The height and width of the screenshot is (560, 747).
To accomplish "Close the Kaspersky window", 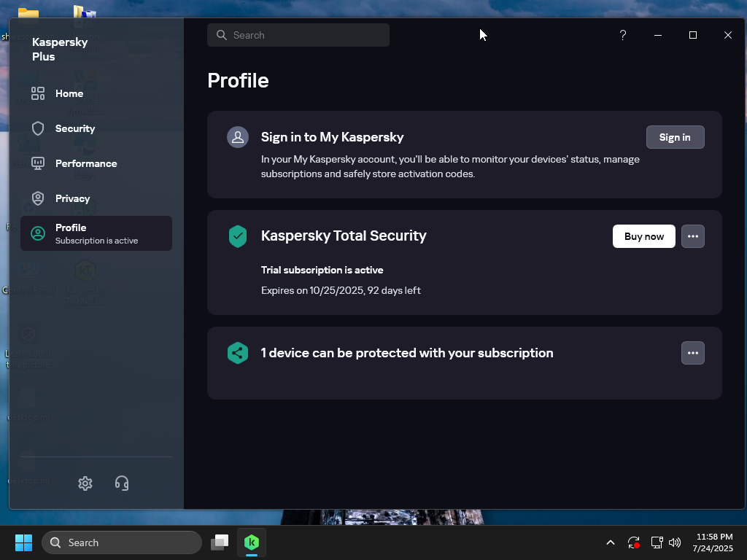I will click(728, 35).
